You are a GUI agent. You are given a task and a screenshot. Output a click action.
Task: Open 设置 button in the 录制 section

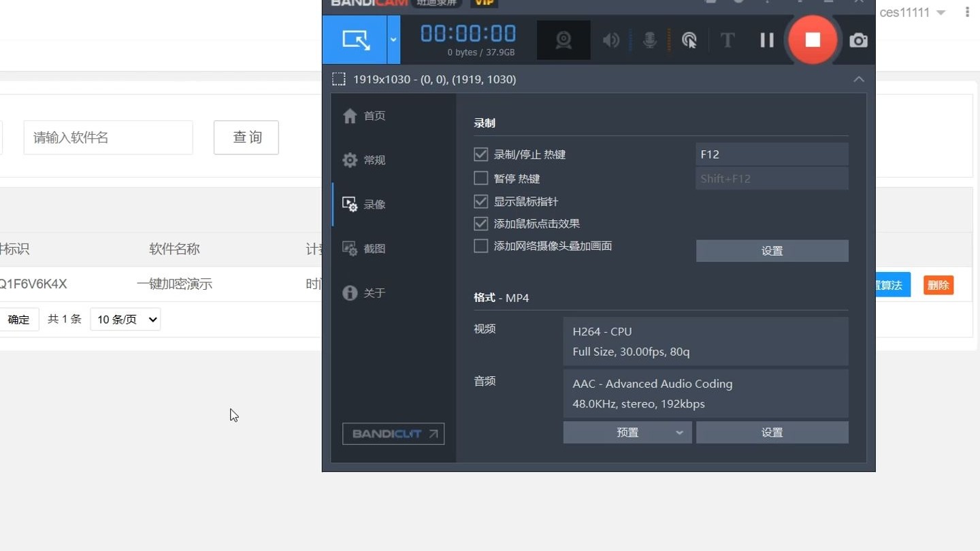tap(772, 250)
